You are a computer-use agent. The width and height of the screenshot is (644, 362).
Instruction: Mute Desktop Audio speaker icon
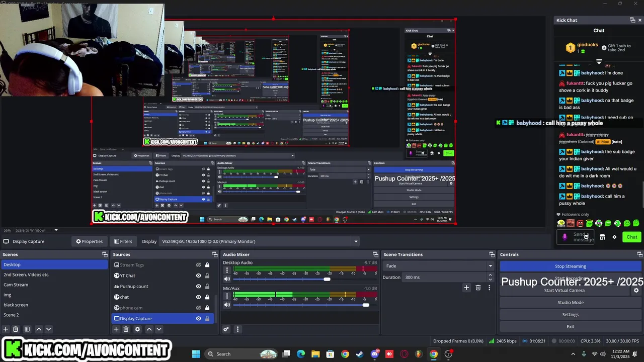[227, 279]
